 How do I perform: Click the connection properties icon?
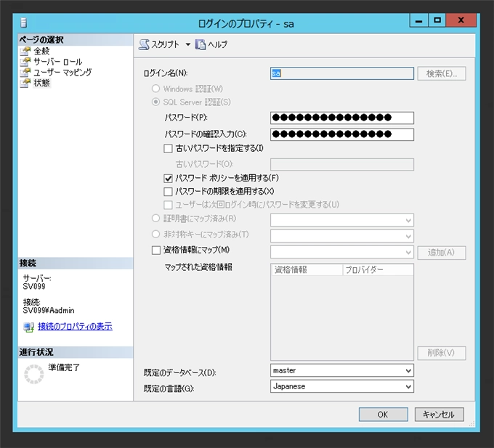coord(28,327)
